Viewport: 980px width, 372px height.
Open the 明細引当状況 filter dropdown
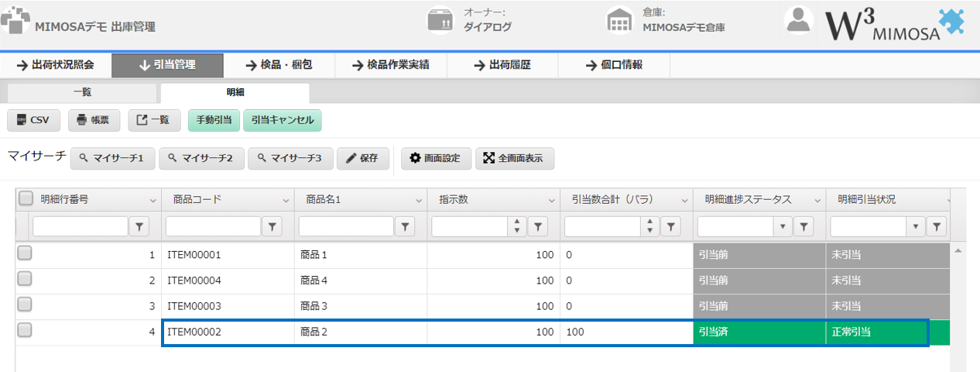[916, 226]
